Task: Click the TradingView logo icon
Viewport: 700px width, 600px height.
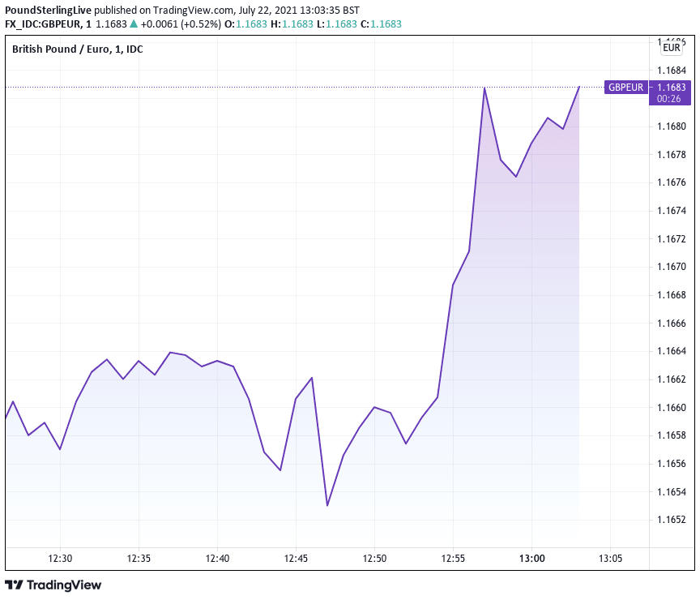Action: (x=15, y=585)
